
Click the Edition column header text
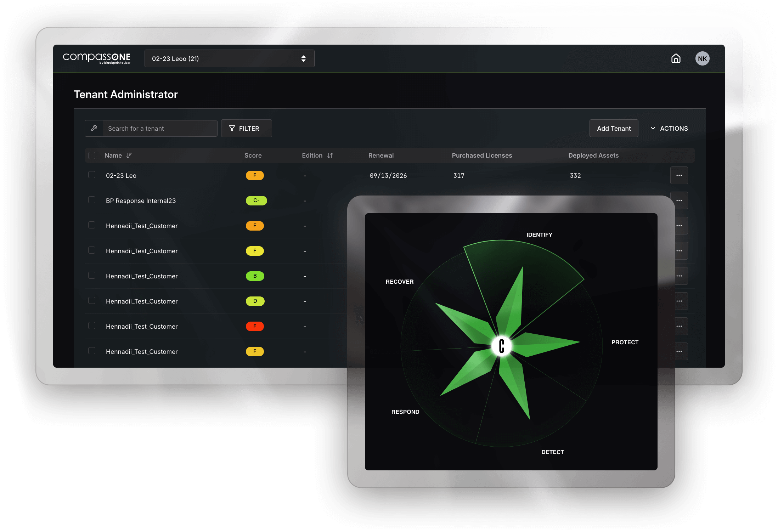312,155
